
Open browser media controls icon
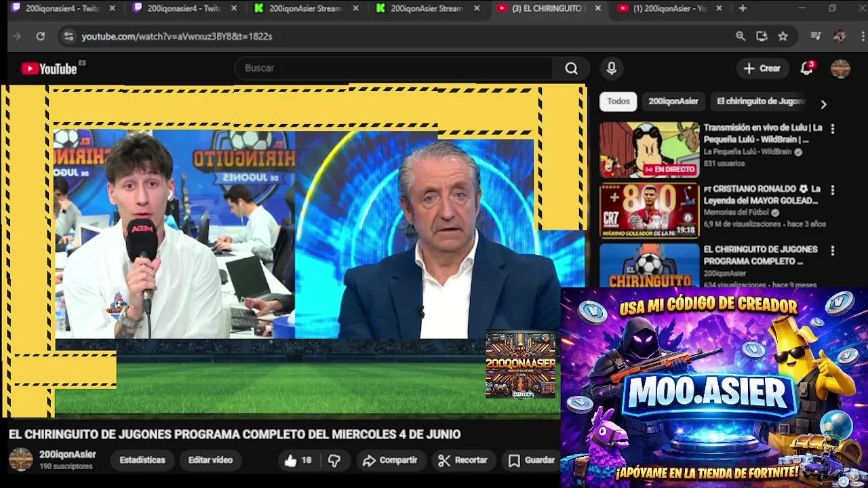(816, 37)
